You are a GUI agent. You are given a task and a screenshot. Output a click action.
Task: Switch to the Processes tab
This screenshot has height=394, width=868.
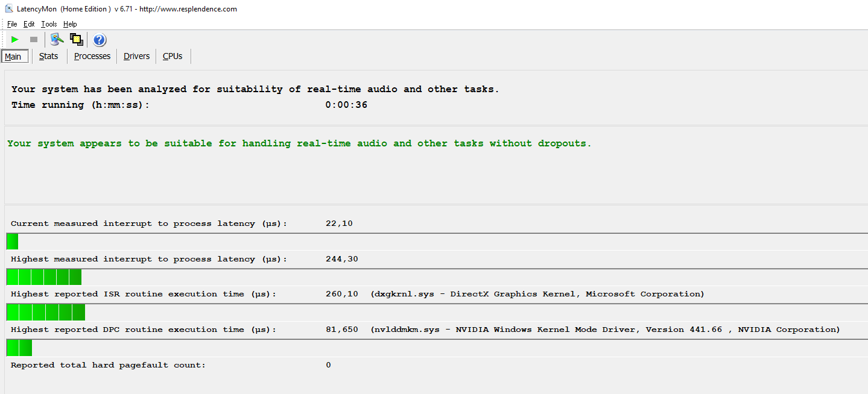click(92, 56)
